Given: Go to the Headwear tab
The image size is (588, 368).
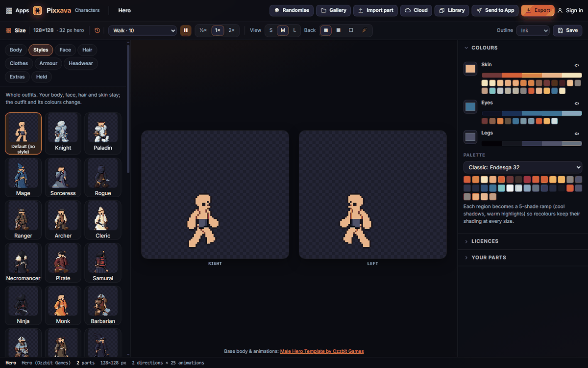Looking at the screenshot, I should tap(81, 63).
